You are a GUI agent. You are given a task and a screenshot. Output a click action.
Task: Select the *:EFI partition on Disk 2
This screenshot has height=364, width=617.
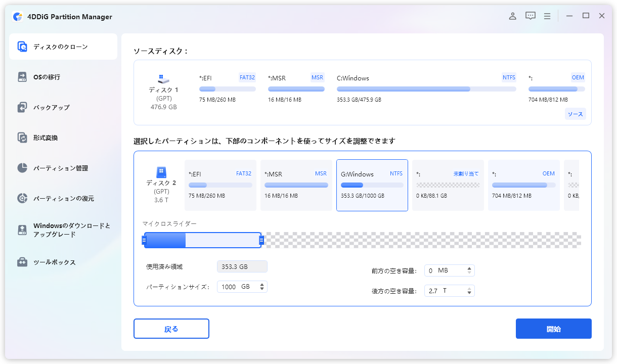coord(221,186)
